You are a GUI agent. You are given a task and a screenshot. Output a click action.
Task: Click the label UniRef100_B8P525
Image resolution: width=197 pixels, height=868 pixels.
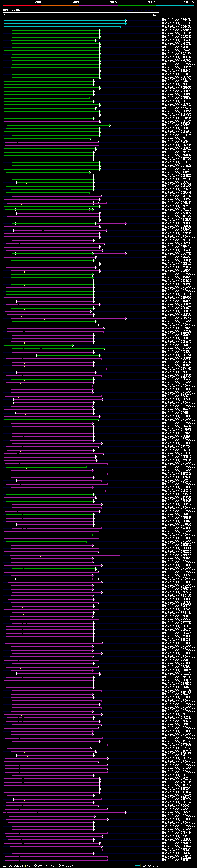[177, 812]
